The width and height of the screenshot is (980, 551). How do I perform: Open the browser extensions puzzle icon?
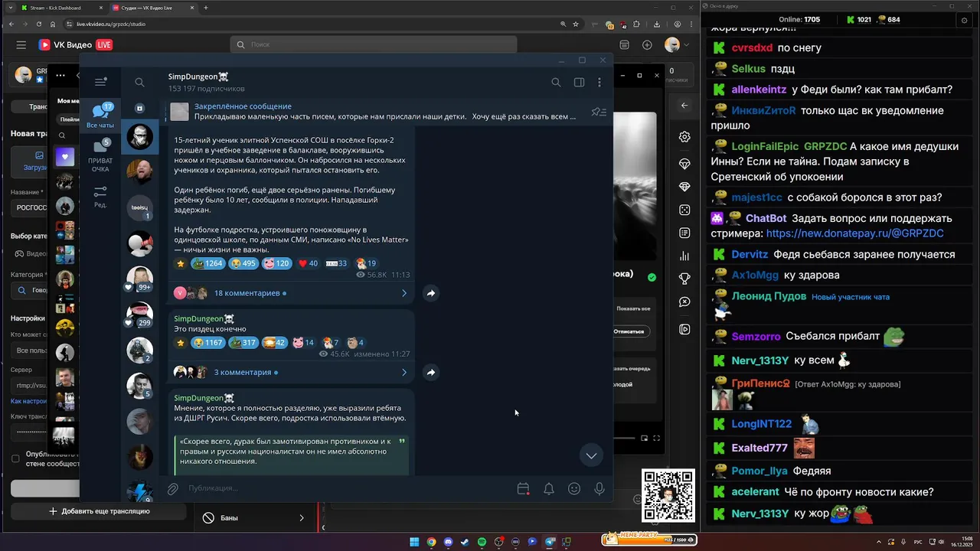(x=636, y=24)
